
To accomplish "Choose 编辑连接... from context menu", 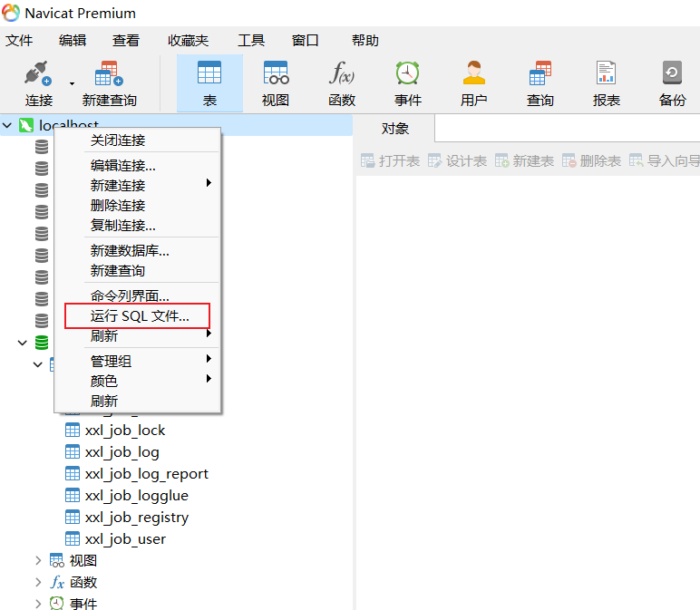I will [x=137, y=166].
